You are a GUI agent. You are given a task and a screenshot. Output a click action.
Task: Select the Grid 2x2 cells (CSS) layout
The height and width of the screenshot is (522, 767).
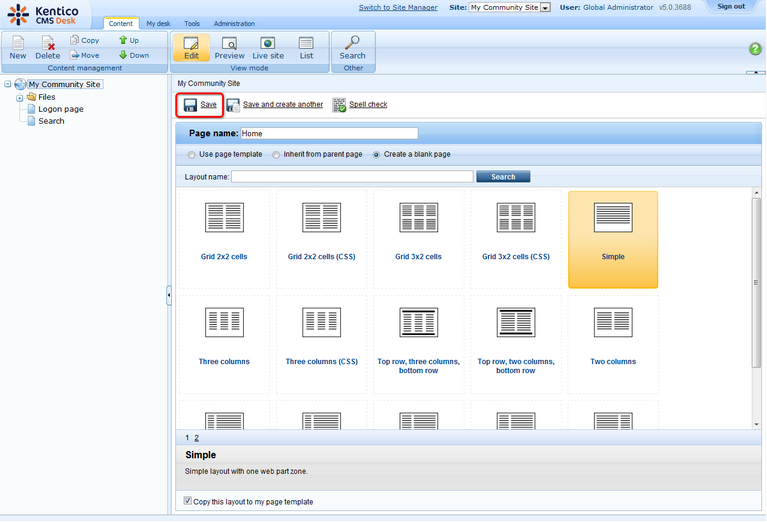[x=321, y=239]
